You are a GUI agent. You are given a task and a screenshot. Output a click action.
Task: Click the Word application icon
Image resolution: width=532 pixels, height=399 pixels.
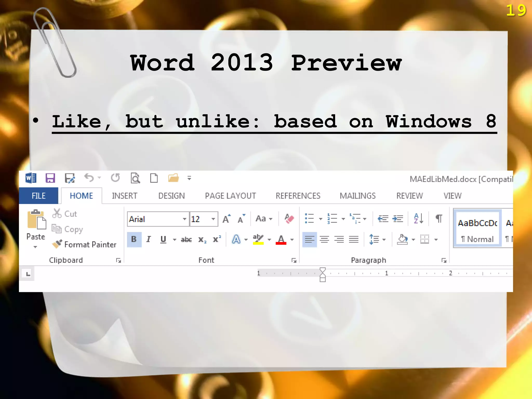click(x=31, y=178)
